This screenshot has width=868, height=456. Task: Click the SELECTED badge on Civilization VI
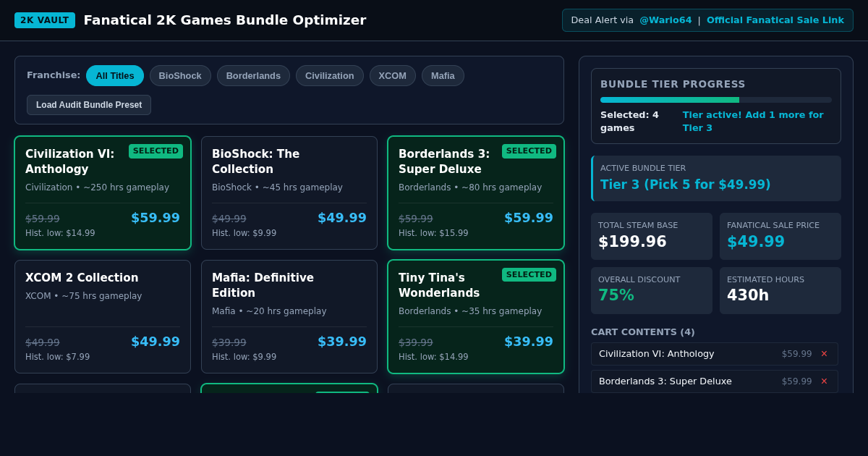click(x=156, y=151)
